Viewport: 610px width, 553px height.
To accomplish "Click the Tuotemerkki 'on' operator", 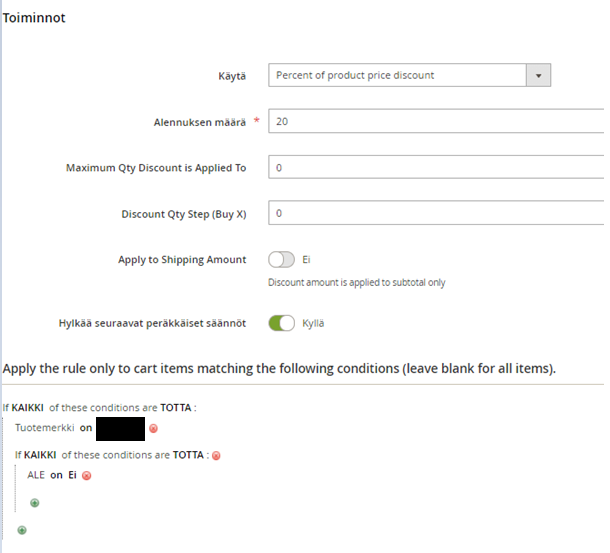I will point(86,428).
